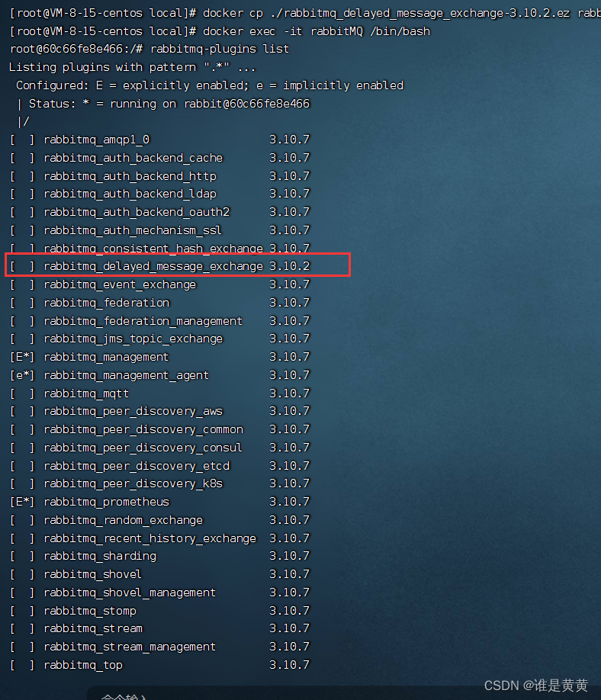Select the rabbitmq_prometheus plugin name
The image size is (601, 700).
106,502
